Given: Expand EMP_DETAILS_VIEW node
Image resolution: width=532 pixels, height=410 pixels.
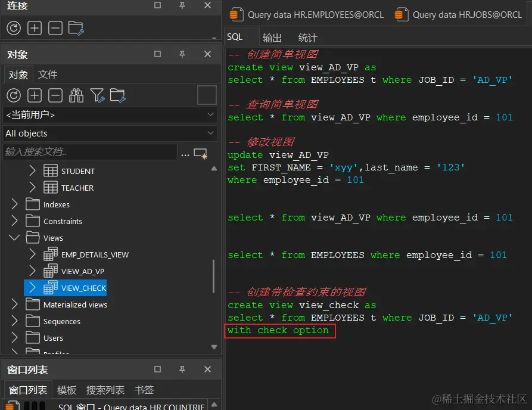Looking at the screenshot, I should 32,254.
